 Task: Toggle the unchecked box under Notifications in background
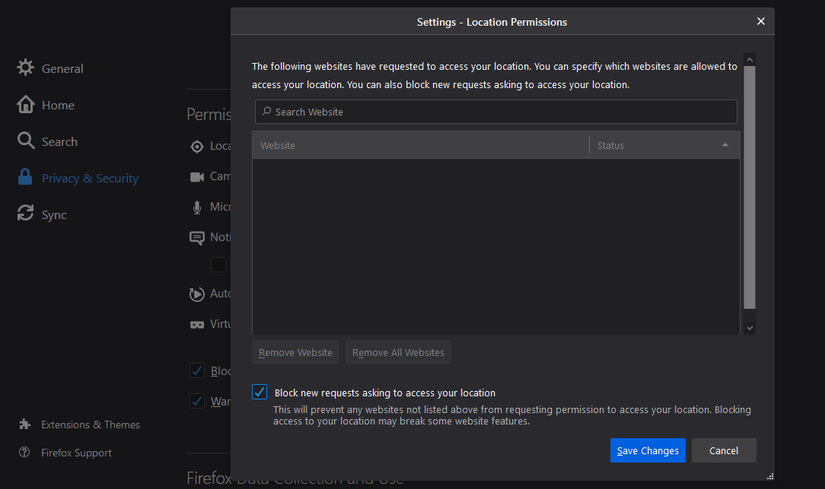coord(218,264)
